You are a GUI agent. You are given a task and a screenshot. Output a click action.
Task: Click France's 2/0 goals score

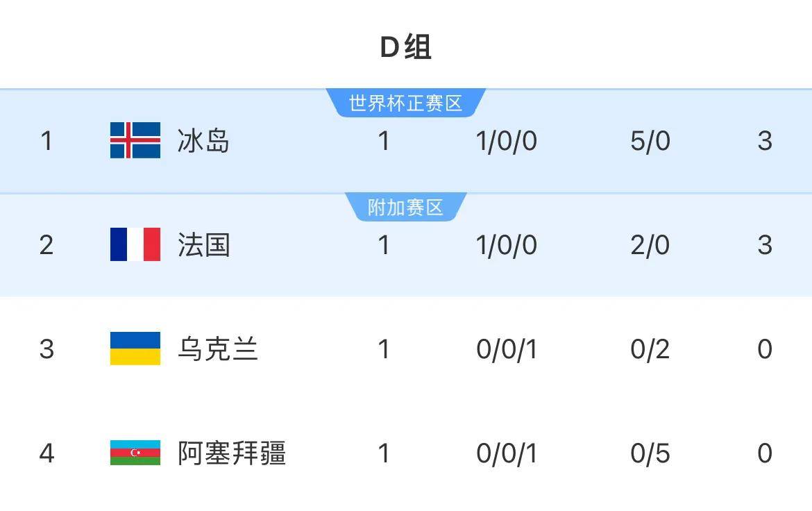(650, 245)
